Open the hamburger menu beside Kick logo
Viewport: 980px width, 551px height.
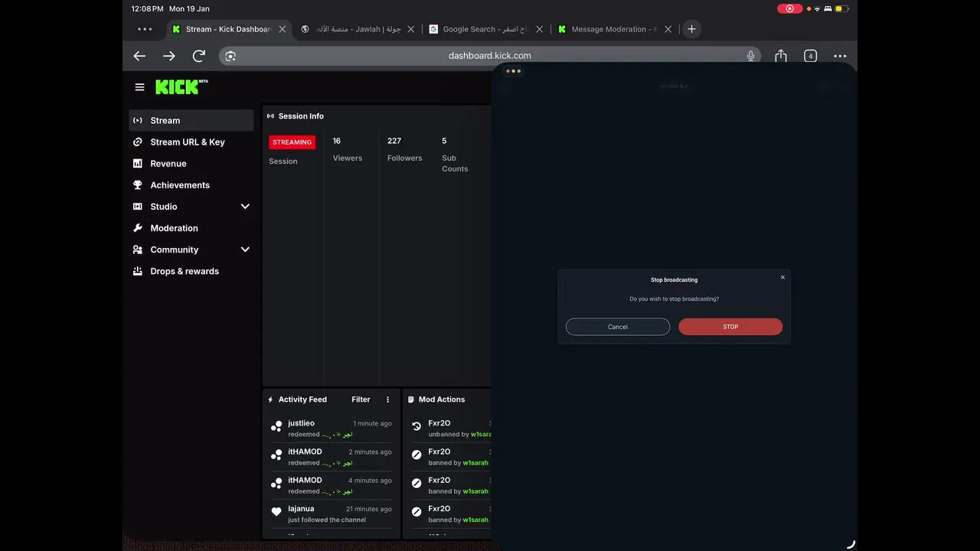click(139, 87)
